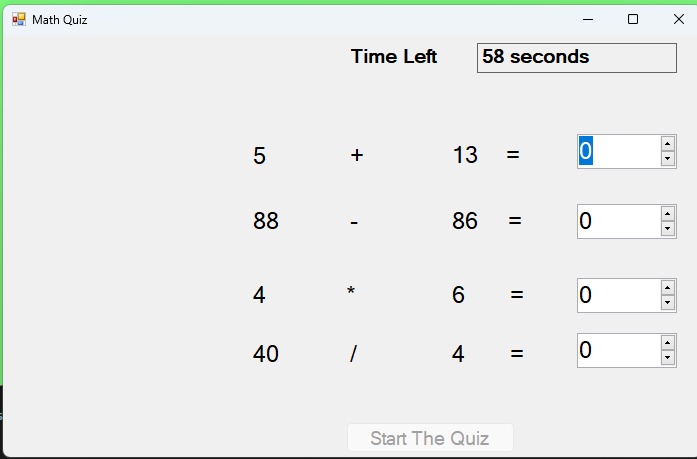Decrease the multiplication answer with down arrow
The width and height of the screenshot is (697, 459).
click(x=667, y=302)
